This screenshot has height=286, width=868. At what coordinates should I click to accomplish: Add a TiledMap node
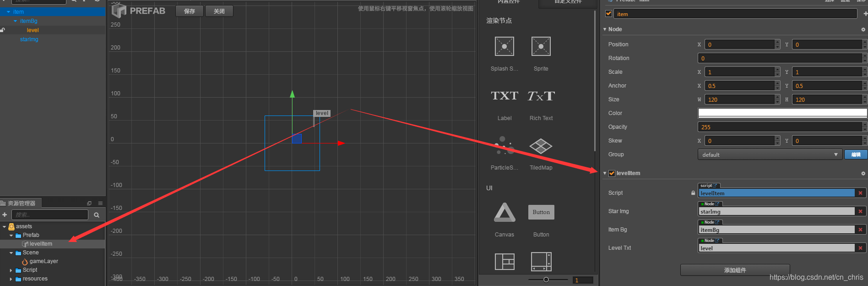click(541, 146)
